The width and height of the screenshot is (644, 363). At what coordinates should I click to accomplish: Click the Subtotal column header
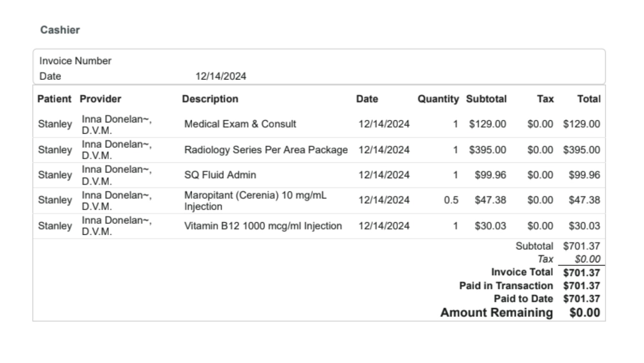[x=486, y=99]
